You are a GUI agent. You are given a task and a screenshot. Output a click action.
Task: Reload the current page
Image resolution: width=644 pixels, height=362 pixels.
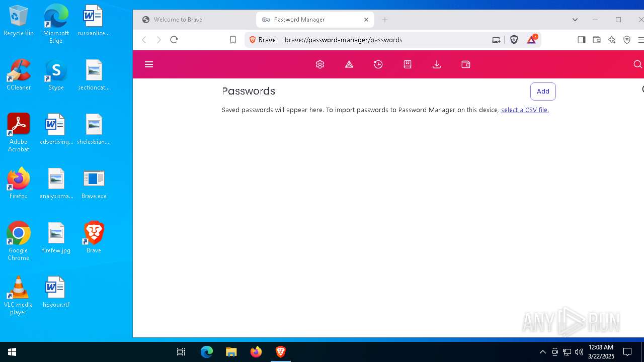[x=174, y=40]
